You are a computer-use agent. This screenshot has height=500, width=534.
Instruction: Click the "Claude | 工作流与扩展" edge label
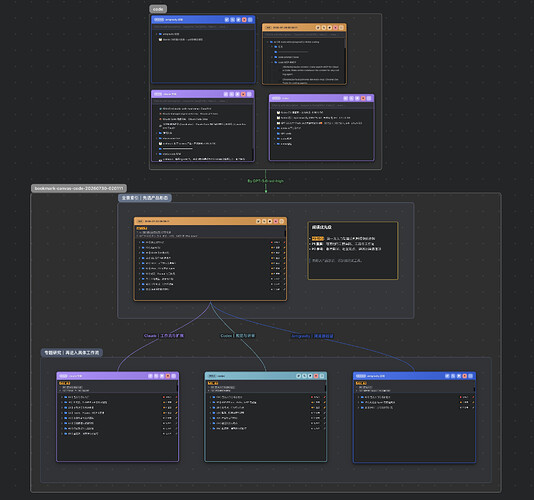pyautogui.click(x=163, y=336)
